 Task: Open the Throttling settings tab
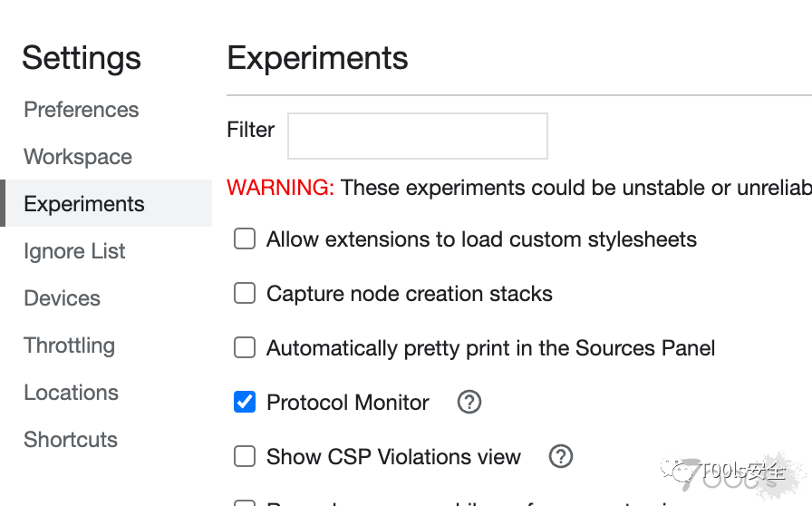pos(70,345)
